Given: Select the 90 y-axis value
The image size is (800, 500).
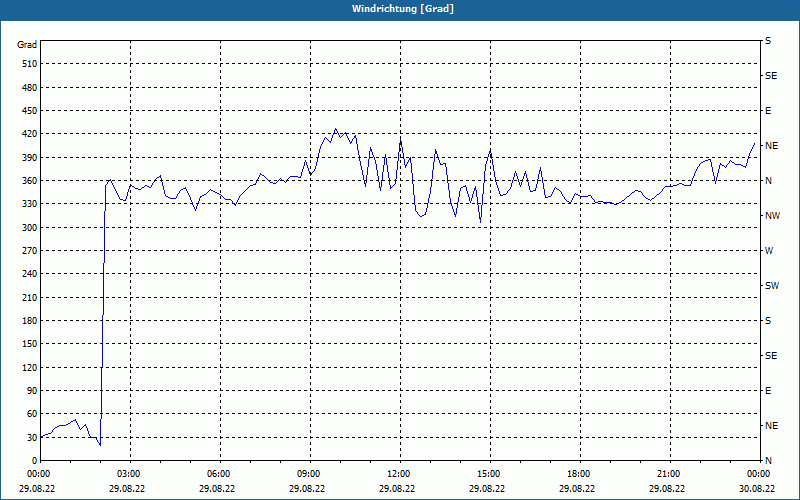Looking at the screenshot, I should pyautogui.click(x=32, y=391).
